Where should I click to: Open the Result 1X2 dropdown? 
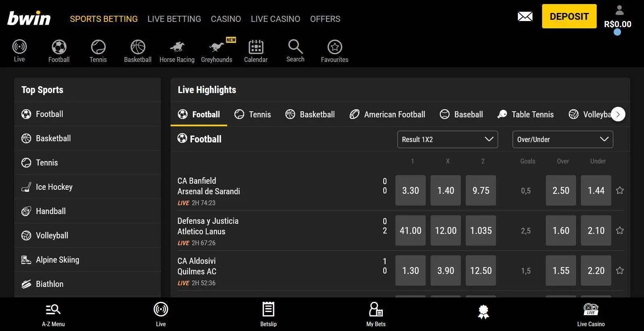[447, 139]
